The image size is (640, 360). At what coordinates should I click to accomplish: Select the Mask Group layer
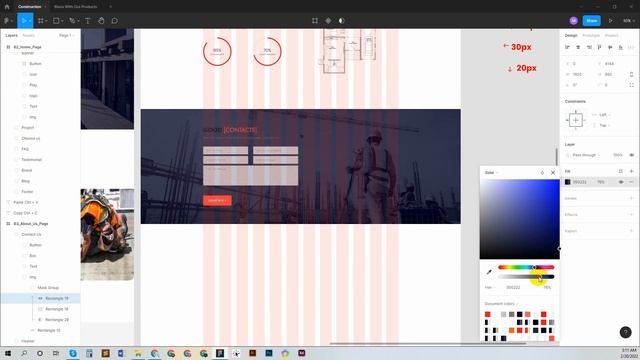tap(48, 288)
